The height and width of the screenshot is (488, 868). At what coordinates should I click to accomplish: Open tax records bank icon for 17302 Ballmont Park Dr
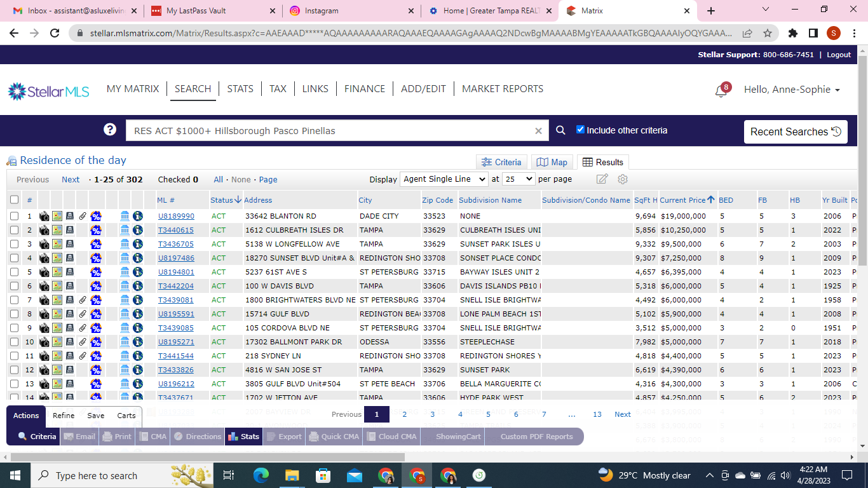(125, 342)
